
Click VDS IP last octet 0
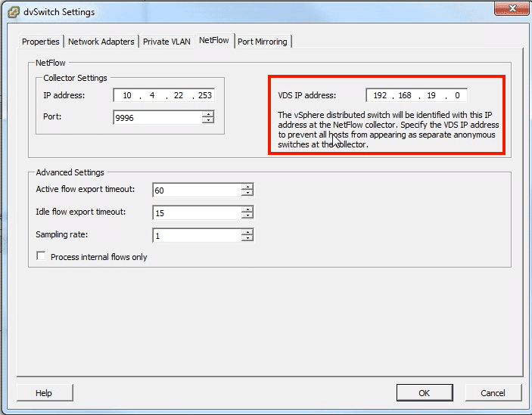pos(457,95)
